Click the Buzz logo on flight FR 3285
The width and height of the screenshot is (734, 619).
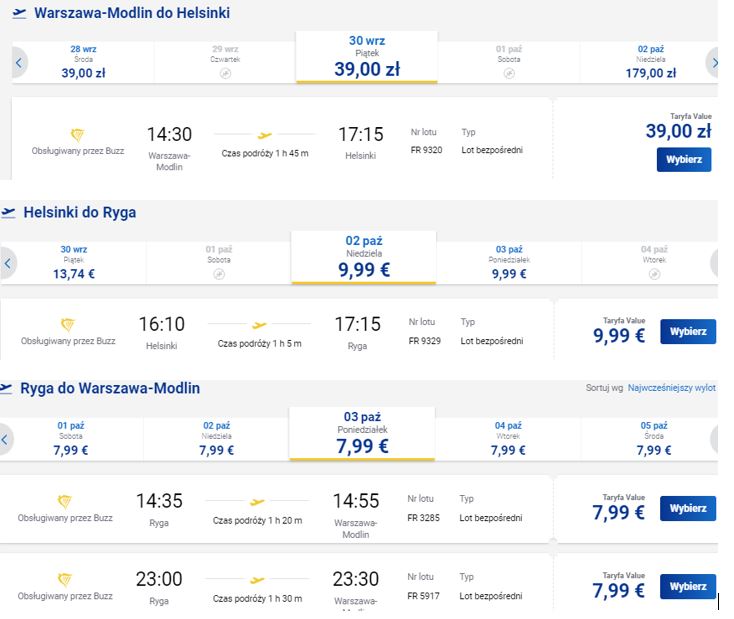pyautogui.click(x=65, y=501)
